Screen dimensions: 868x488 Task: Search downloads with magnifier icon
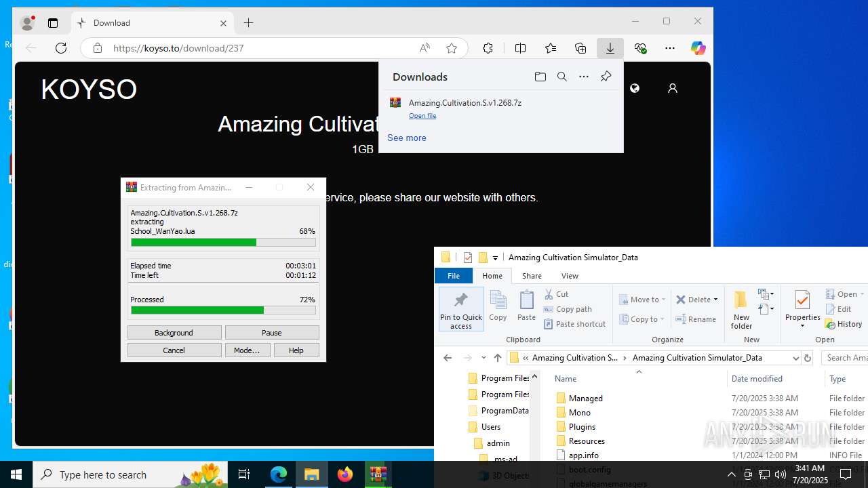click(562, 77)
